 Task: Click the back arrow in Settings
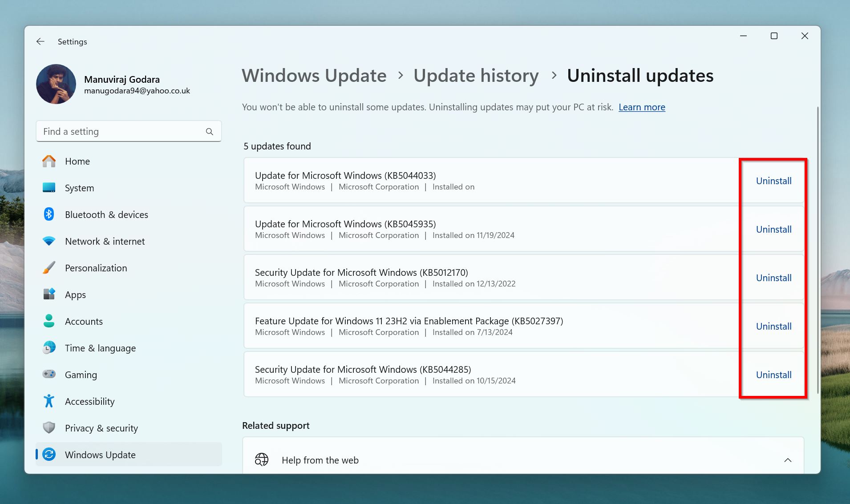(x=40, y=41)
